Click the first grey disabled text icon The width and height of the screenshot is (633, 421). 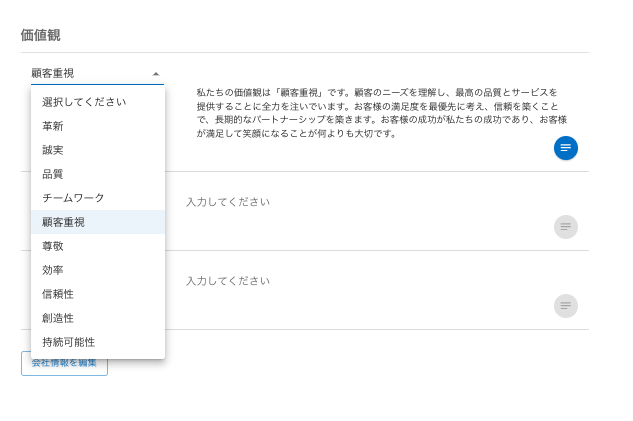(566, 227)
